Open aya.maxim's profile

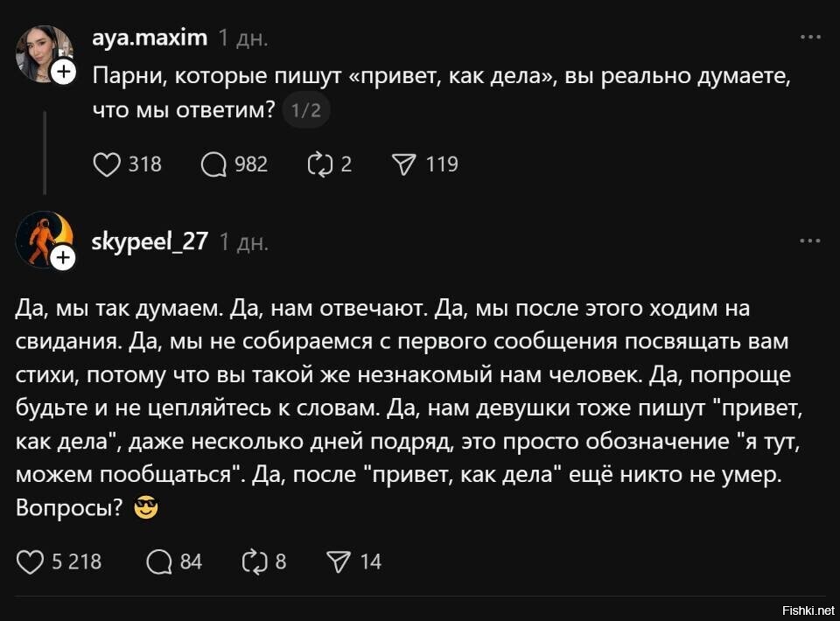pyautogui.click(x=150, y=37)
